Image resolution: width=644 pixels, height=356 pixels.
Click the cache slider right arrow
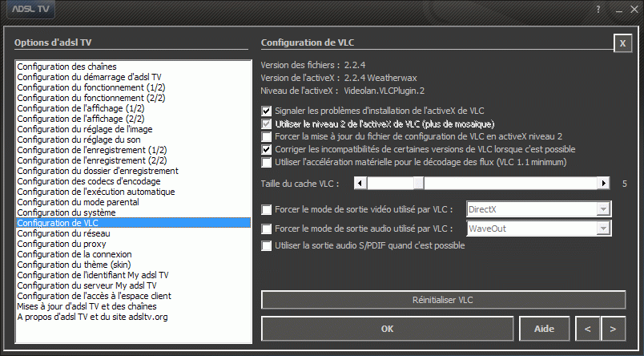pos(603,183)
